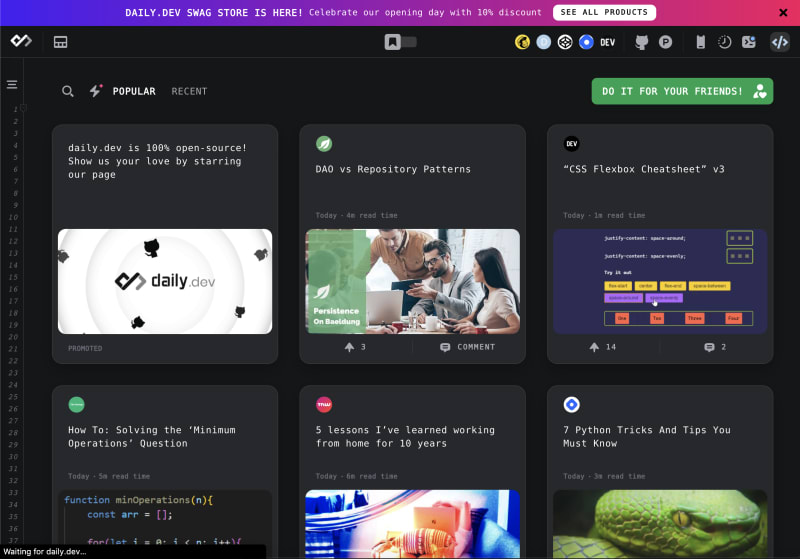Click the TNW red source icon

(x=324, y=404)
